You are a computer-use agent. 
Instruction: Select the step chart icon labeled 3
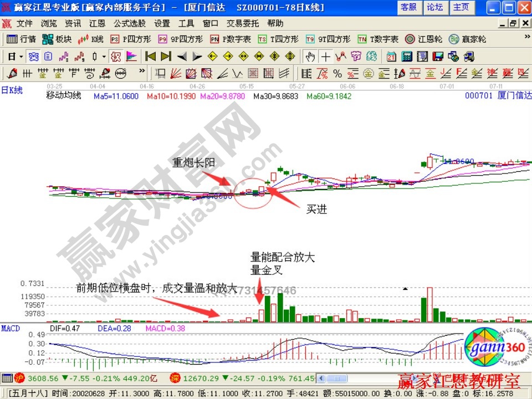pyautogui.click(x=63, y=57)
